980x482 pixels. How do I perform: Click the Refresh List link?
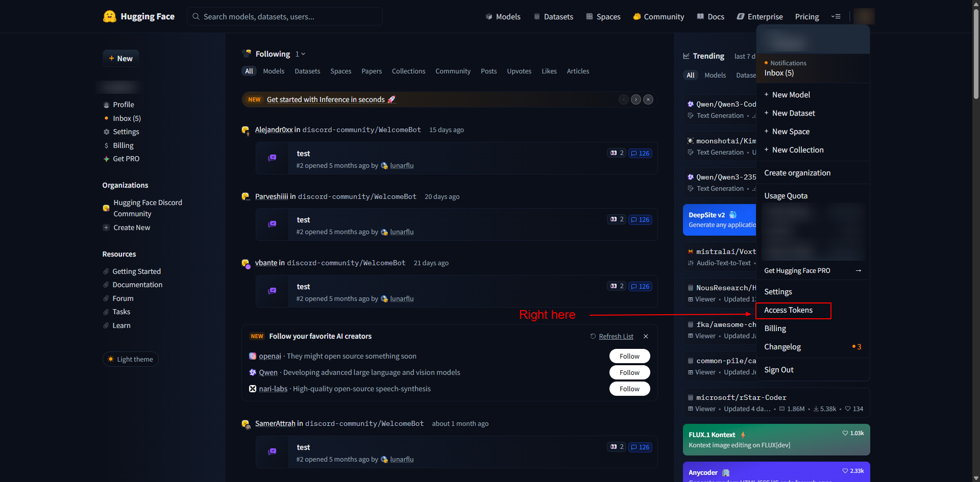click(x=616, y=336)
